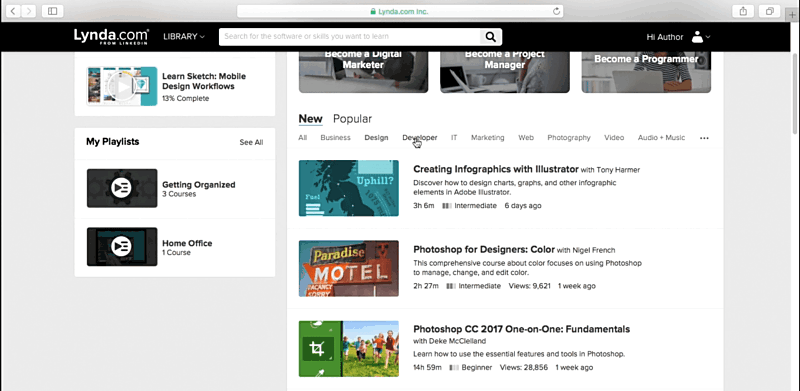Open the Home Office playlist icon
Viewport: 800px width, 391px height.
click(122, 247)
